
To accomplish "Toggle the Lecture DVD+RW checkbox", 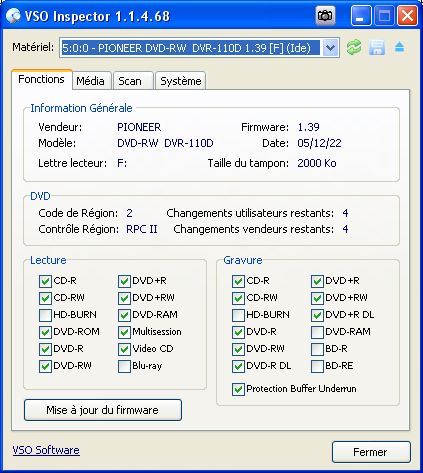I will 124,298.
